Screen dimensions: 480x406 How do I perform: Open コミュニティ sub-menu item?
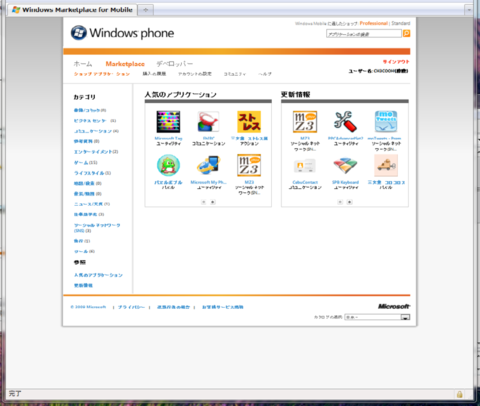235,74
